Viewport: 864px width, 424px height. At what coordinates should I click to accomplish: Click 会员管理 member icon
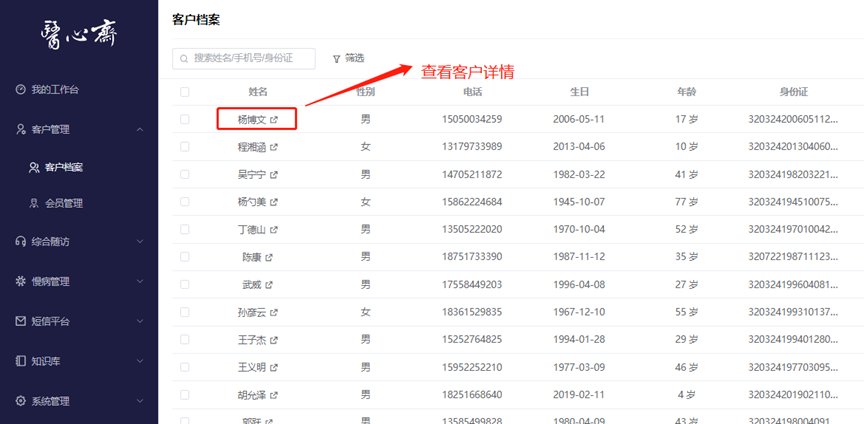tap(34, 203)
